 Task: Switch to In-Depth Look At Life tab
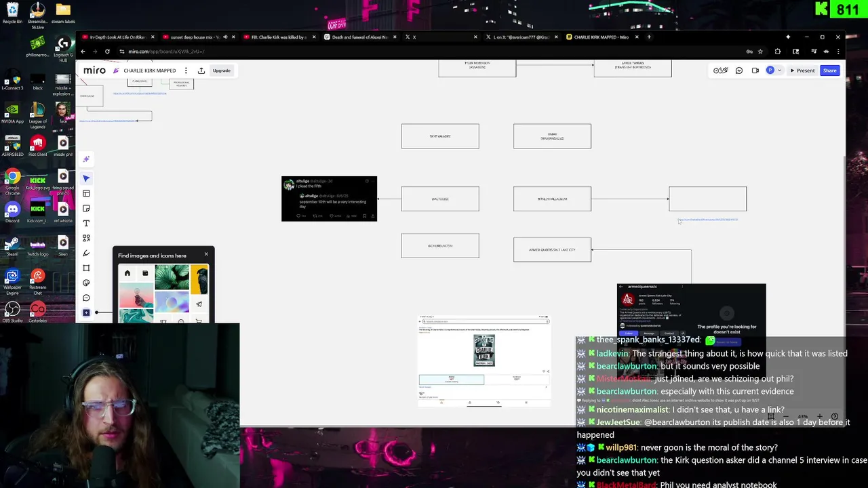[x=117, y=37]
